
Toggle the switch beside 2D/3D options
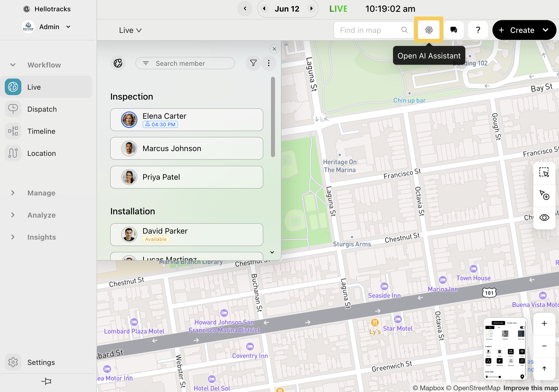pyautogui.click(x=523, y=328)
